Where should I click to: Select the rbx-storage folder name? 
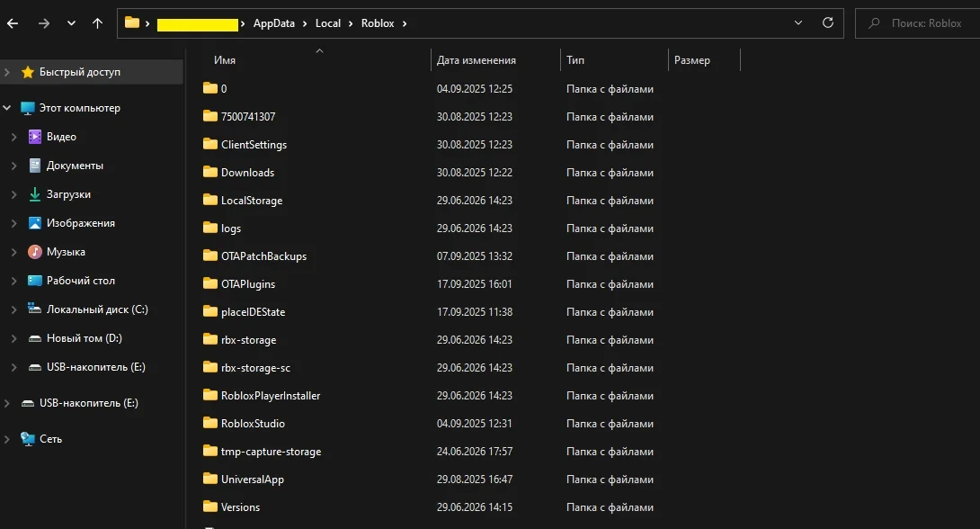click(249, 340)
